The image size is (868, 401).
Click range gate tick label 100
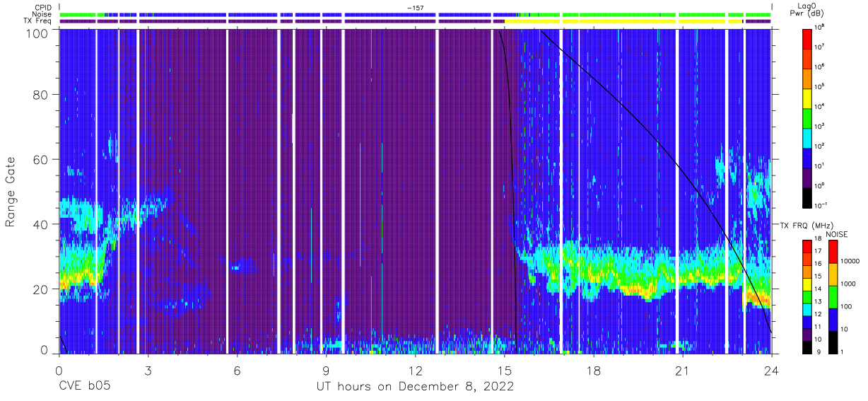pos(37,33)
